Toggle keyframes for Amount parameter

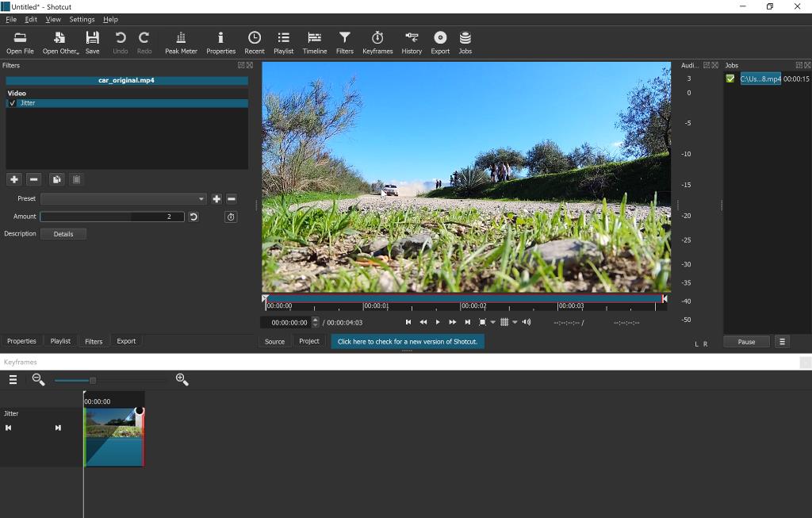[231, 217]
